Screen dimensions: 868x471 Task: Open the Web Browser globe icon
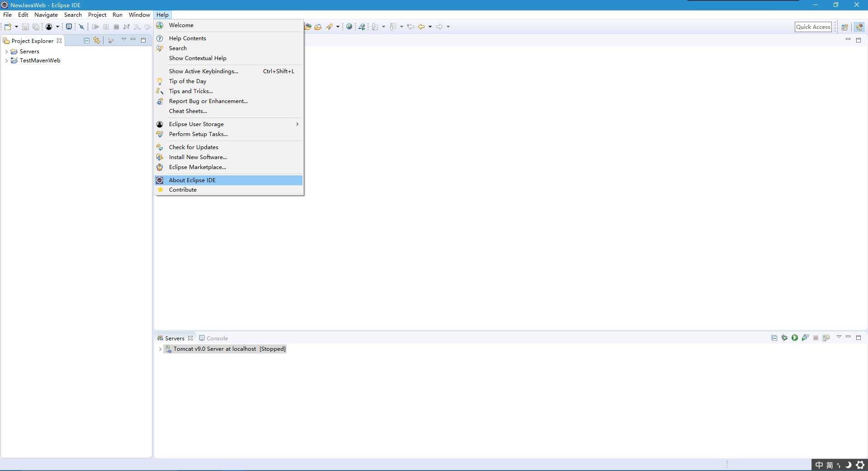coord(349,27)
